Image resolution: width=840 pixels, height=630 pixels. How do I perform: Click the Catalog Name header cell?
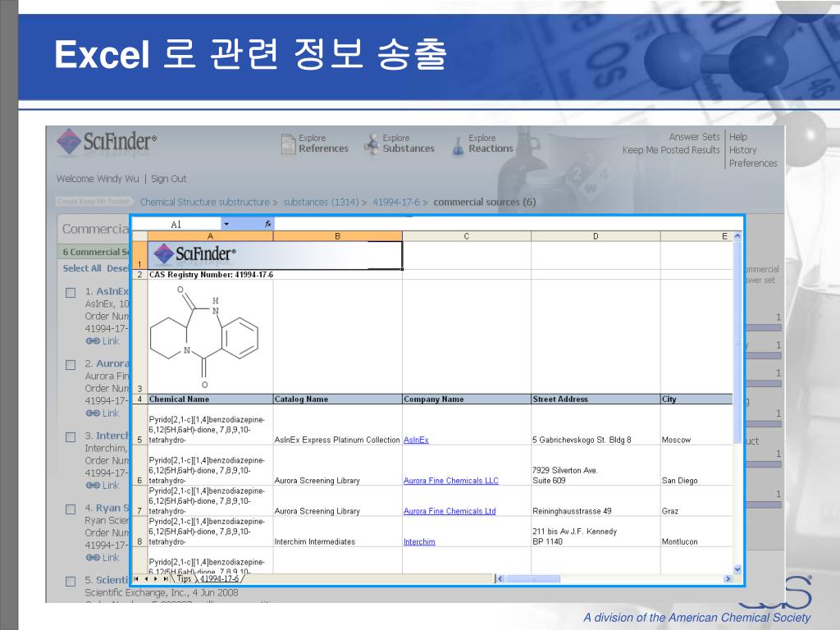click(337, 399)
